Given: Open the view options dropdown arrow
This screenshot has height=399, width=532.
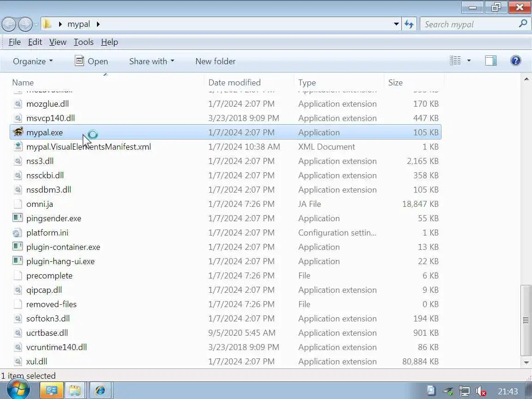Looking at the screenshot, I should 469,61.
